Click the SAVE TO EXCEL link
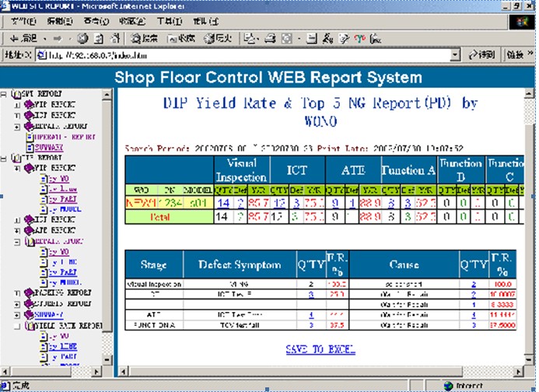The width and height of the screenshot is (539, 392). [x=319, y=350]
